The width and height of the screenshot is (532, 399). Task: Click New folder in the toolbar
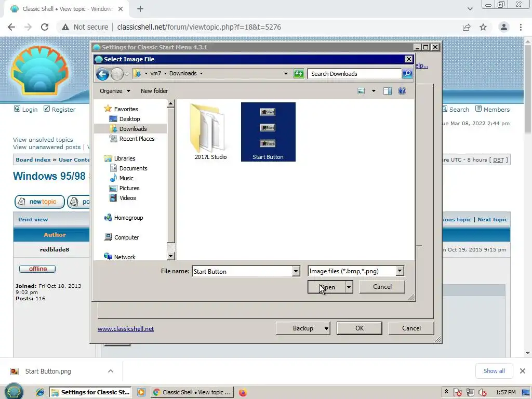tap(154, 91)
